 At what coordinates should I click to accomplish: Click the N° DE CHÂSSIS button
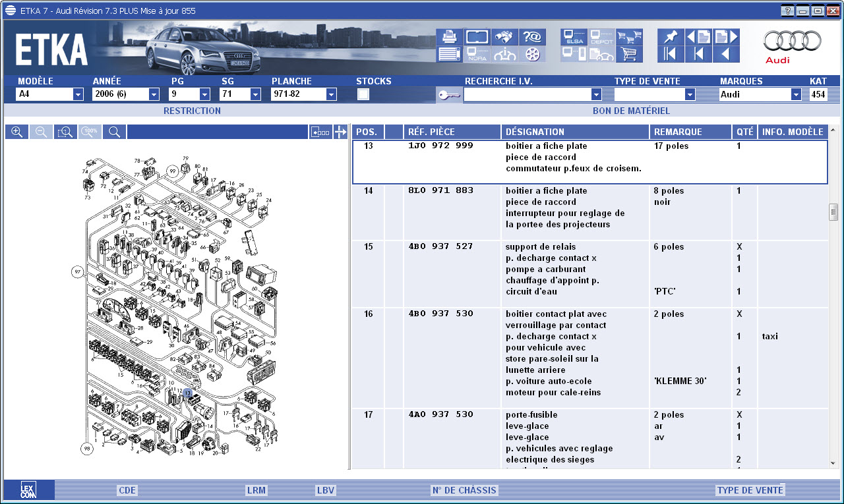464,490
